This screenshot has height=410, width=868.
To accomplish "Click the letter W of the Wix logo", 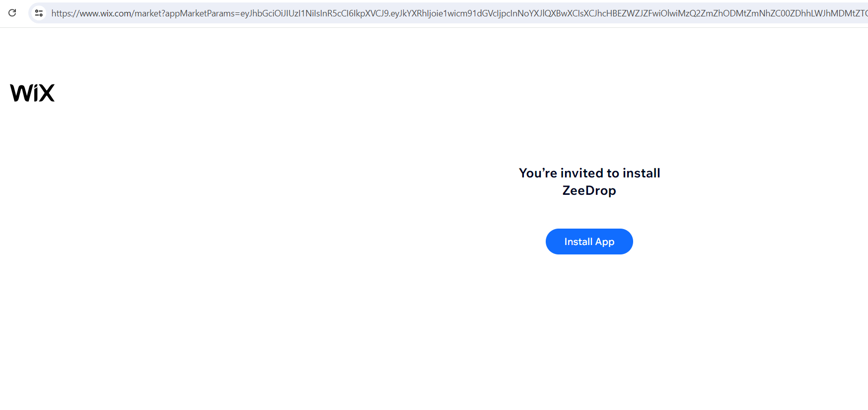I will click(21, 93).
